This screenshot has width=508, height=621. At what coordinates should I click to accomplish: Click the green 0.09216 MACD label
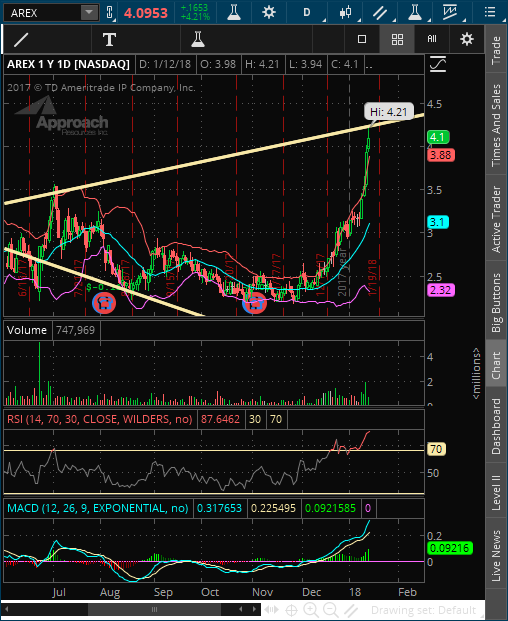point(449,548)
